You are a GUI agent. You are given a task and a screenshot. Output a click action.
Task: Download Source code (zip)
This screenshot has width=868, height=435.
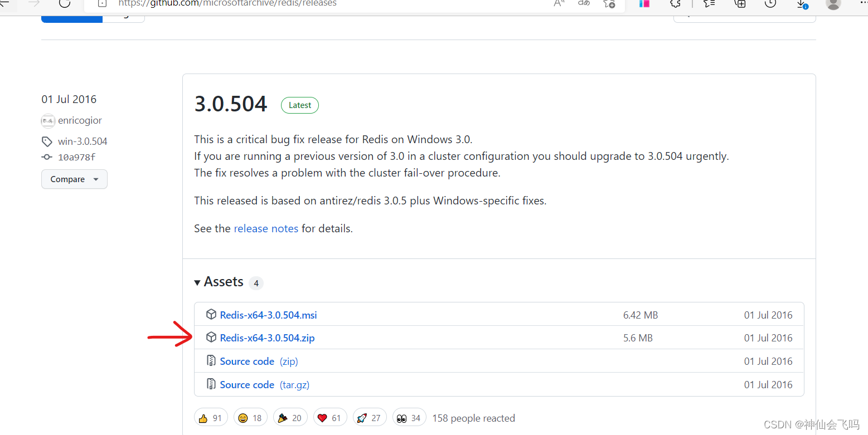click(x=259, y=361)
